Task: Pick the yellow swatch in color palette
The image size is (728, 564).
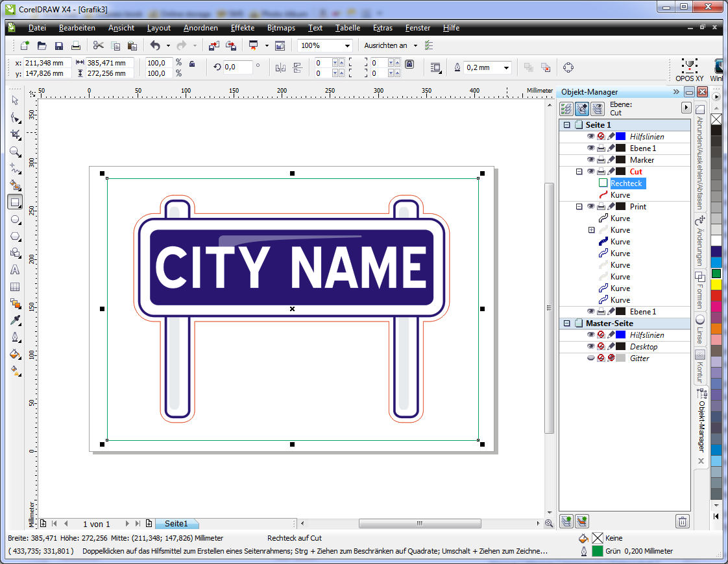Action: coord(716,285)
